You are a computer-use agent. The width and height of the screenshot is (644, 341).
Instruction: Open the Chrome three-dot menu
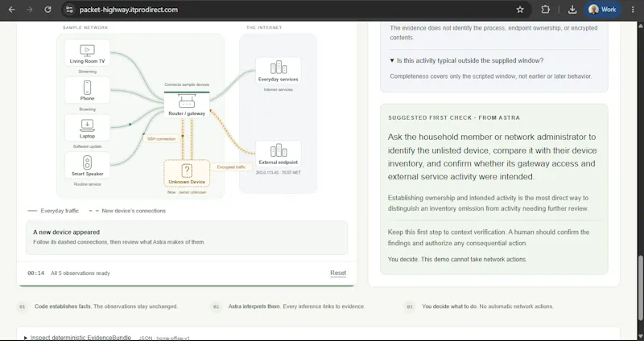(633, 10)
